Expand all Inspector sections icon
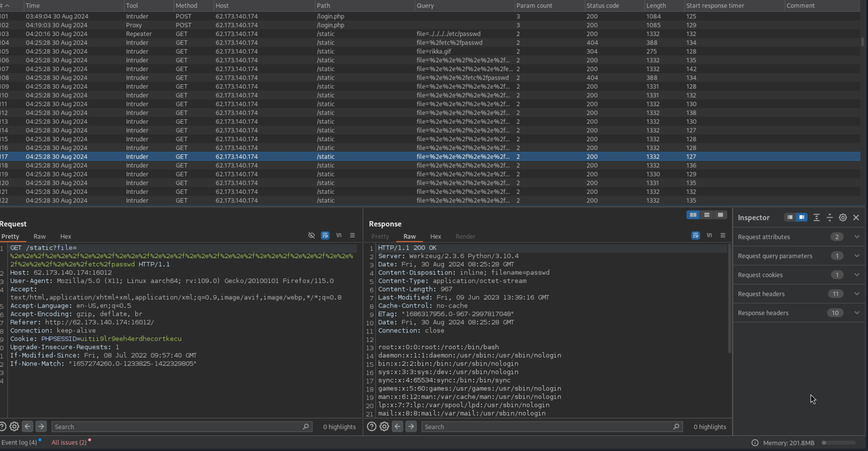The height and width of the screenshot is (451, 868). (x=816, y=217)
